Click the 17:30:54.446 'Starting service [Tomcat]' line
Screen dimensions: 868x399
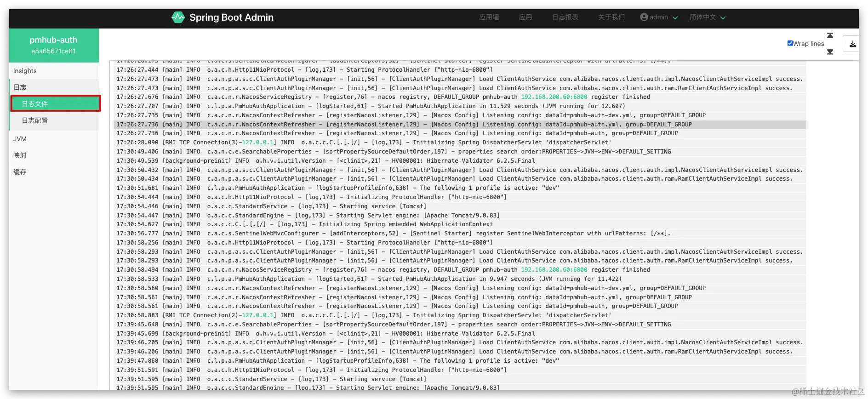click(460, 206)
